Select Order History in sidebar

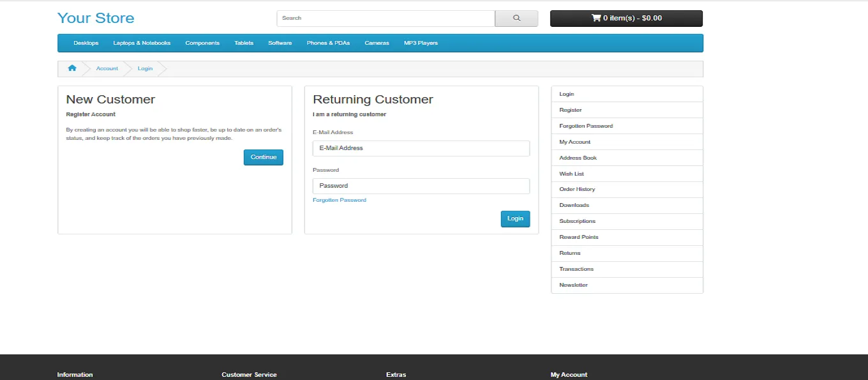tap(577, 189)
